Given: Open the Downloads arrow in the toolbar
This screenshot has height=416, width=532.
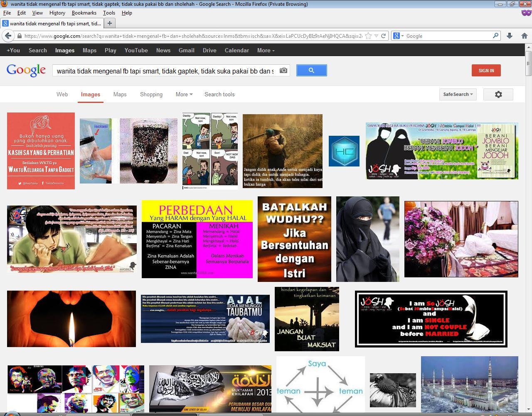Looking at the screenshot, I should 510,36.
